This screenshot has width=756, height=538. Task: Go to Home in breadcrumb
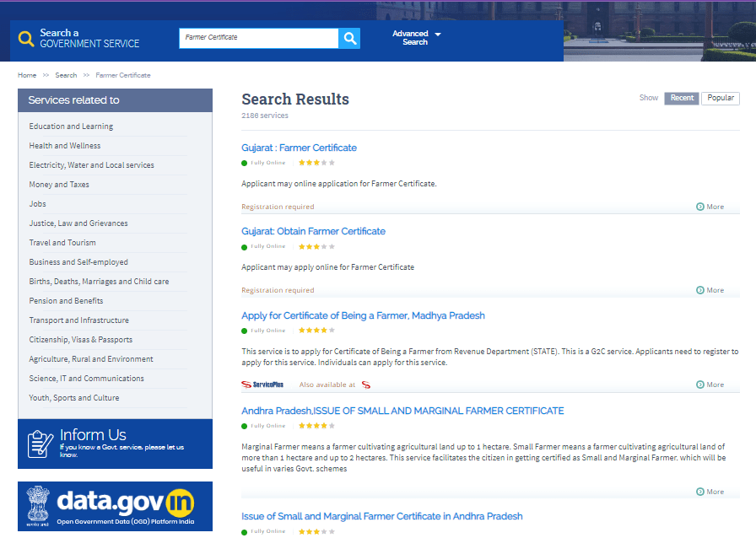pyautogui.click(x=27, y=75)
